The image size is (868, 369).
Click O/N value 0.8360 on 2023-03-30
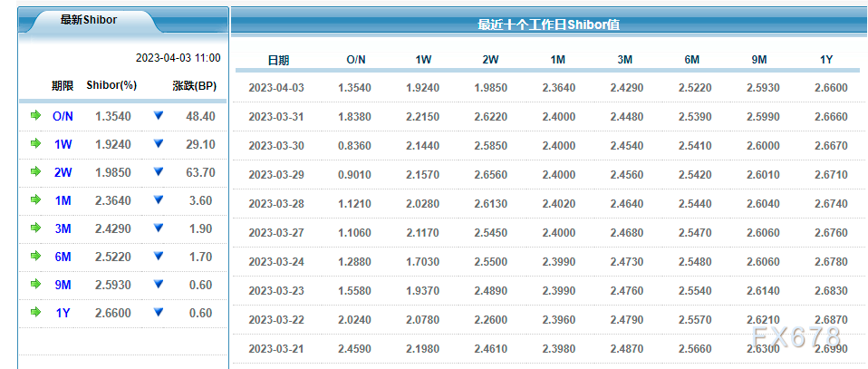(355, 146)
